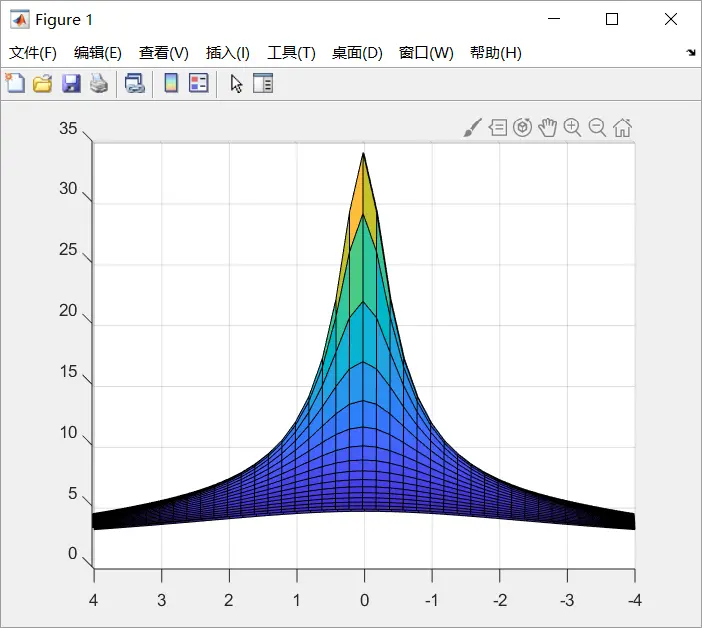This screenshot has width=702, height=628.
Task: Save the figure using the floppy disk icon
Action: tap(71, 84)
